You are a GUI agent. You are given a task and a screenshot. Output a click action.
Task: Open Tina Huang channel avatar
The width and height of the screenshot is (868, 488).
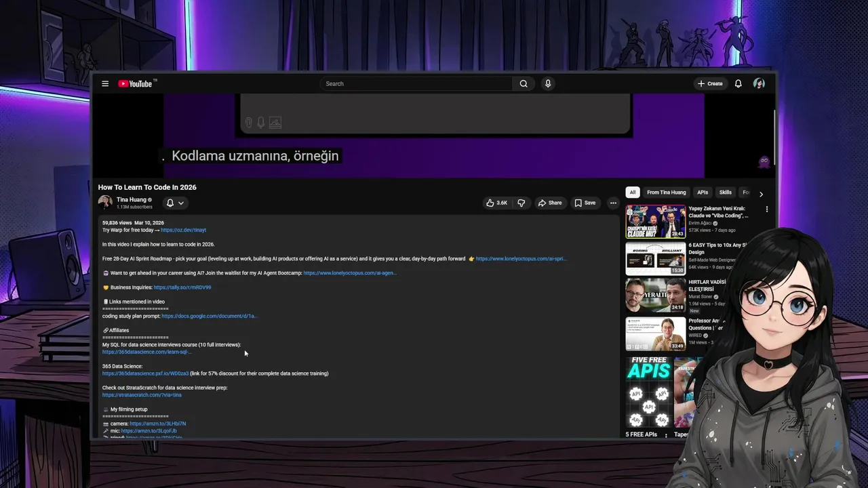coord(105,202)
